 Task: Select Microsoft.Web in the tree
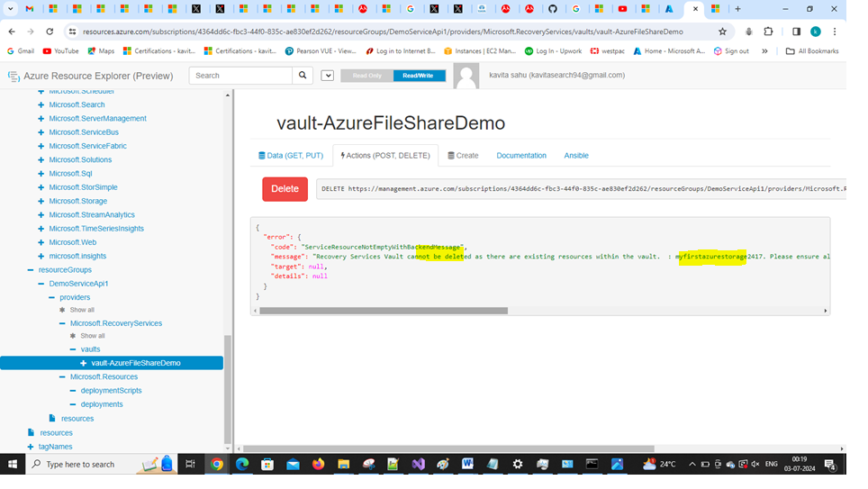(72, 242)
